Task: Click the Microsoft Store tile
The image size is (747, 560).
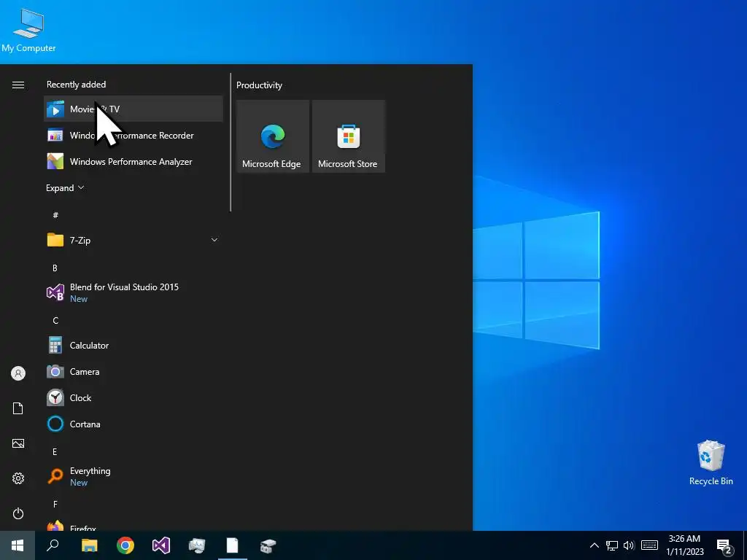Action: [348, 136]
